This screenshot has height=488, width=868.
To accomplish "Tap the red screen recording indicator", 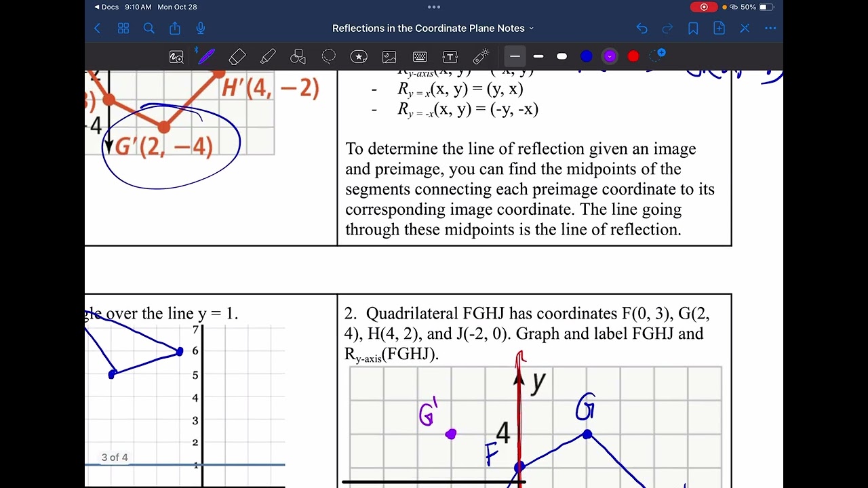I will pos(704,7).
